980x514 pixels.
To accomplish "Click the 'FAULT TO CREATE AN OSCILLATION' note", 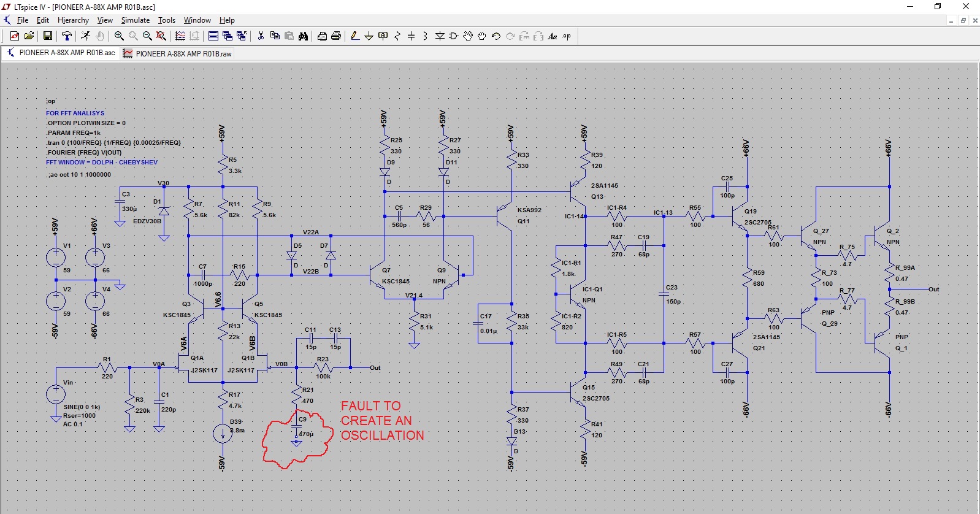I will pyautogui.click(x=382, y=421).
